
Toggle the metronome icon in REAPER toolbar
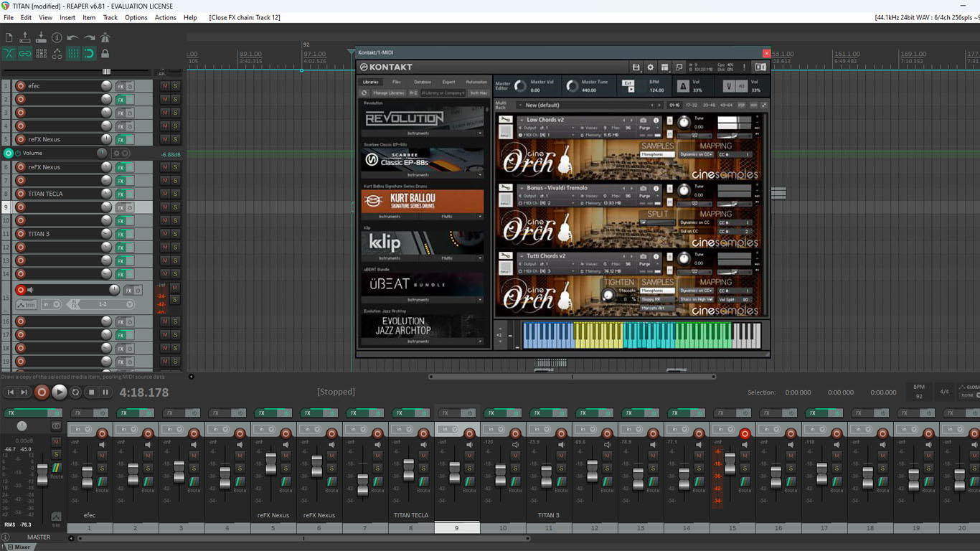tap(105, 38)
